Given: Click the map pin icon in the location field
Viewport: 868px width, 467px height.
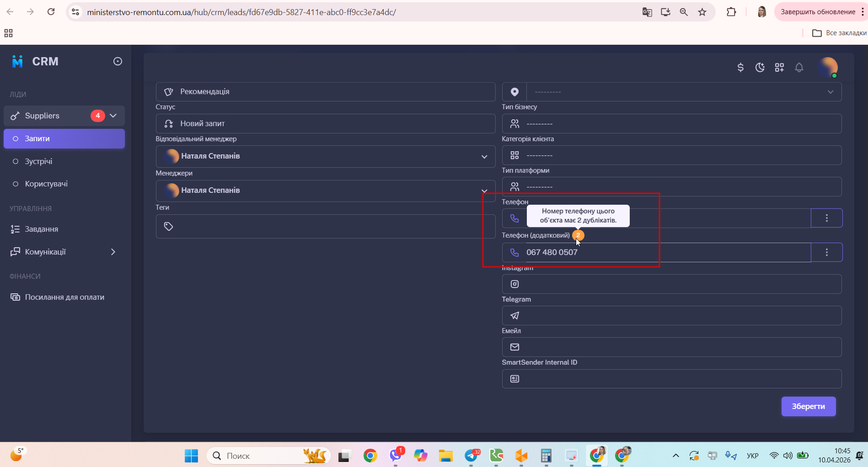Looking at the screenshot, I should [514, 92].
